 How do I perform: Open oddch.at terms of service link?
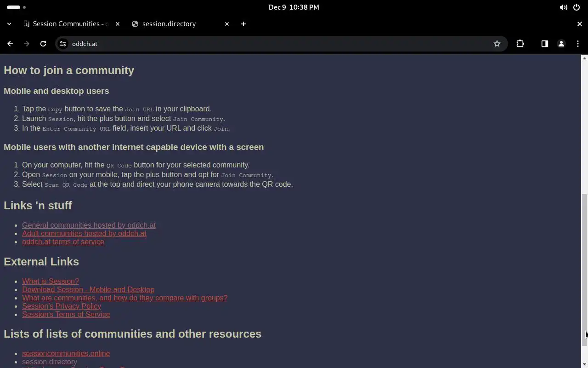[63, 241]
